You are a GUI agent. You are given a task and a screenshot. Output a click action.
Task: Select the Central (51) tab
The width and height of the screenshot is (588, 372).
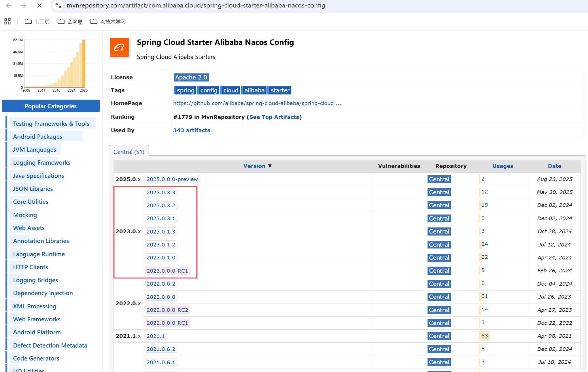coord(129,152)
